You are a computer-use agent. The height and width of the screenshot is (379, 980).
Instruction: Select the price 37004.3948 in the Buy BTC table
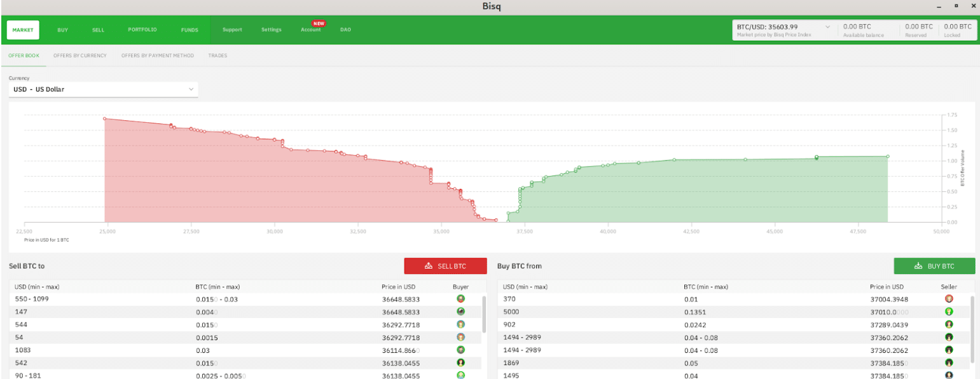(889, 300)
